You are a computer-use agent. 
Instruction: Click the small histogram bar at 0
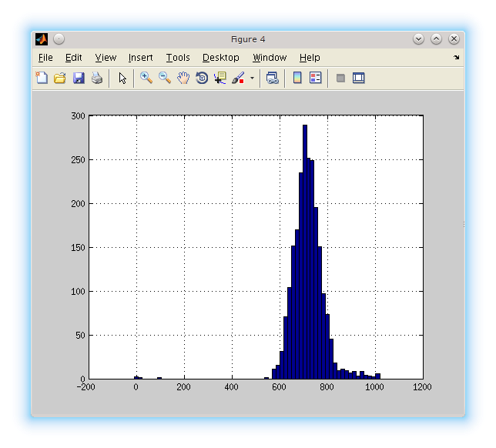(136, 377)
